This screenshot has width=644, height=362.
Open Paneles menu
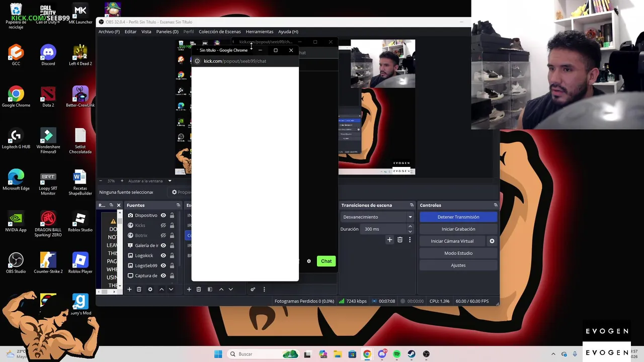167,32
